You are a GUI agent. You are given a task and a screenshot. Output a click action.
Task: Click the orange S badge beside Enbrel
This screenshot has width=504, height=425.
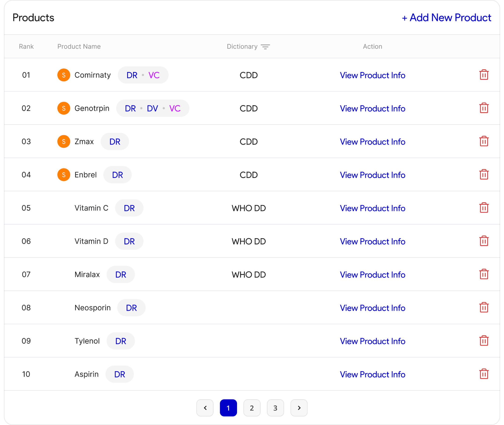pos(64,175)
